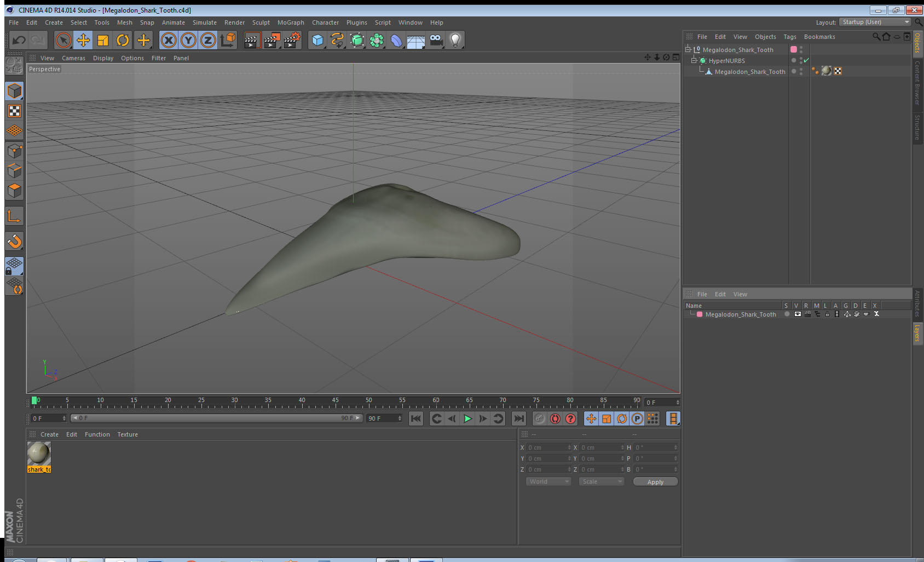This screenshot has width=924, height=562.
Task: Click the Apply button
Action: tap(655, 481)
